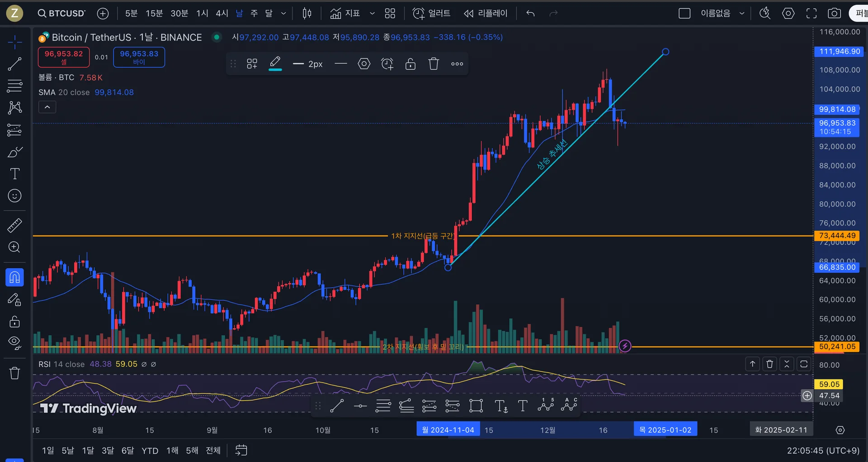The image size is (868, 462).
Task: Switch to the 4시 timeframe
Action: click(x=222, y=14)
